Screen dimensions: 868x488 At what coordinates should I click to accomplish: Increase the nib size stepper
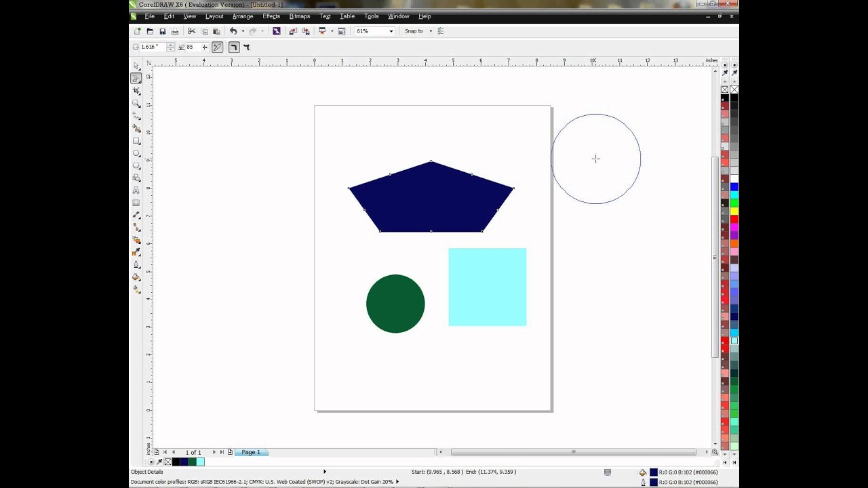point(170,45)
